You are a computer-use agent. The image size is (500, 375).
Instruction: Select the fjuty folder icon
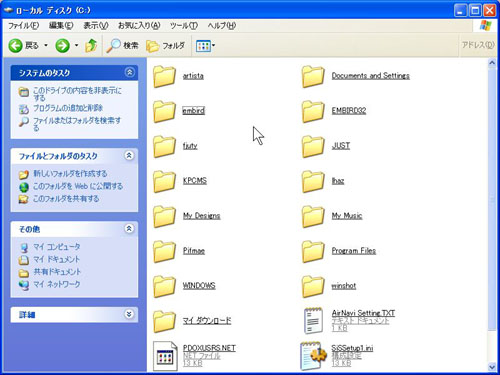(164, 146)
